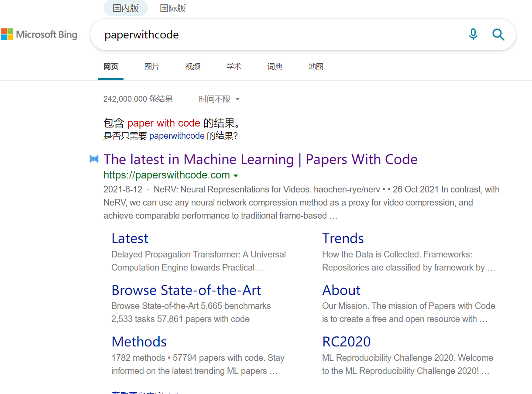Switch to the 地图 tab
Viewport: 532px width, 394px height.
point(316,67)
